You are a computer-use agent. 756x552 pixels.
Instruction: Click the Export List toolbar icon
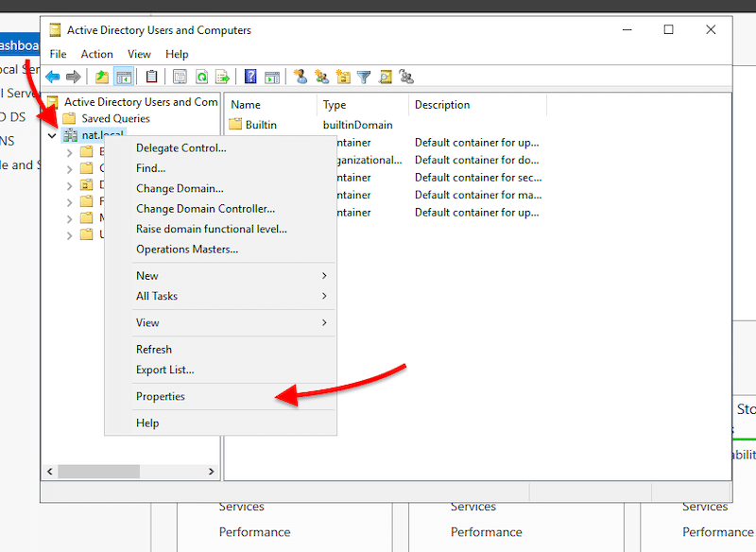[223, 77]
